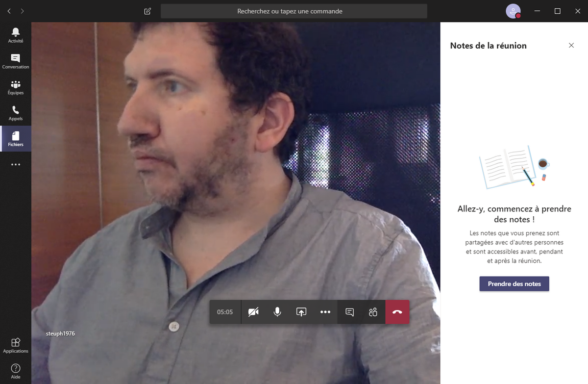Click the Notes de la réunion heading

(488, 46)
